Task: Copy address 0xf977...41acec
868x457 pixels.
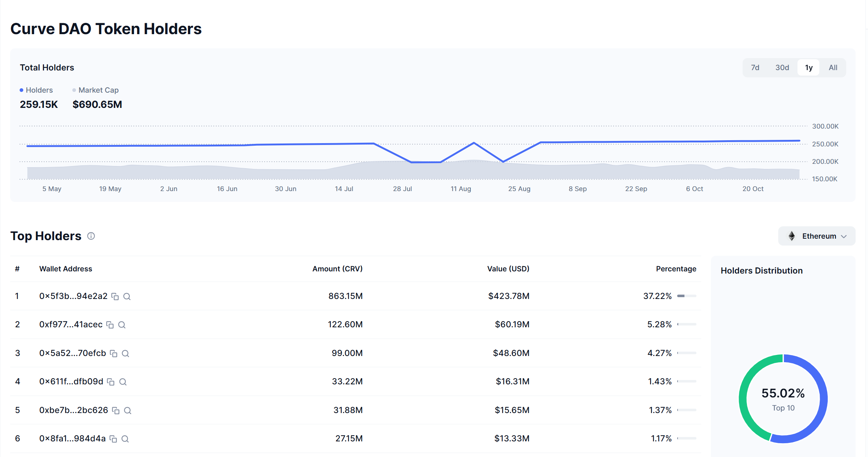Action: [110, 325]
